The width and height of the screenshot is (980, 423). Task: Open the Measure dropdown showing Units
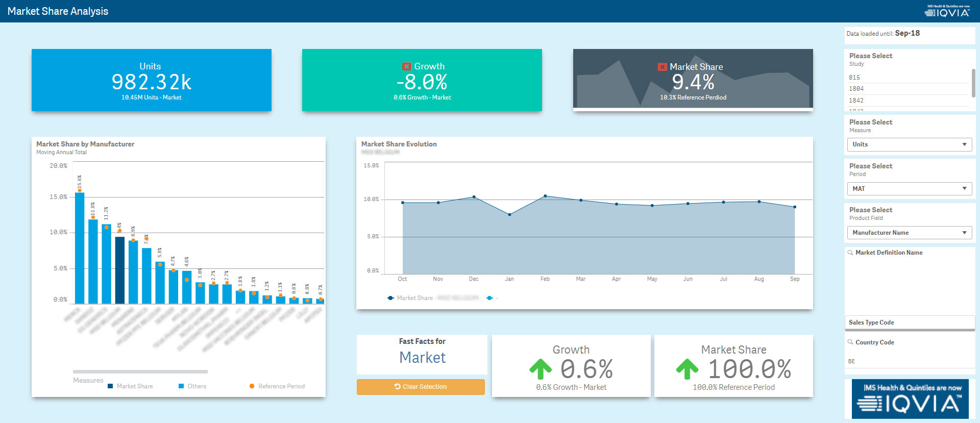coord(909,144)
